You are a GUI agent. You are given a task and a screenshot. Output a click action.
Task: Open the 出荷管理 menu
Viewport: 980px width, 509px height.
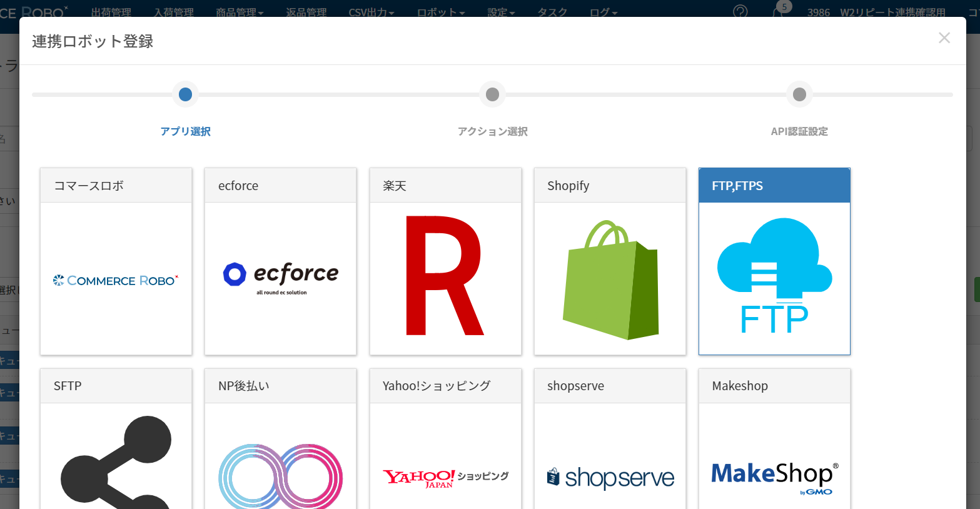pyautogui.click(x=111, y=13)
